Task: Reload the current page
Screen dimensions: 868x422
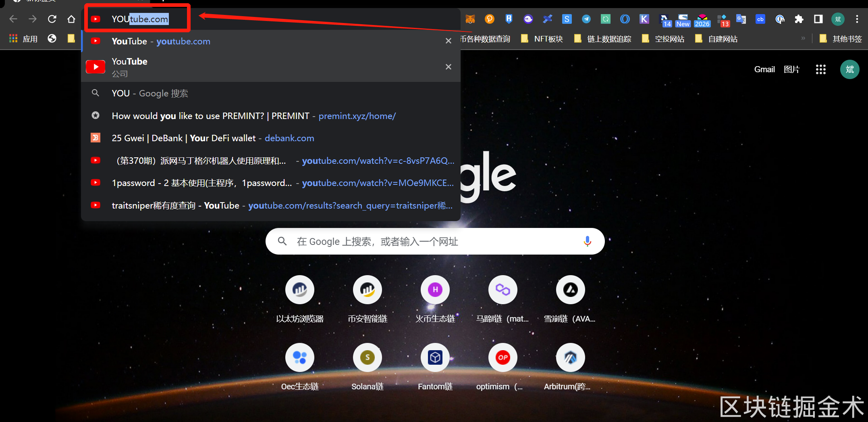Action: click(x=52, y=19)
